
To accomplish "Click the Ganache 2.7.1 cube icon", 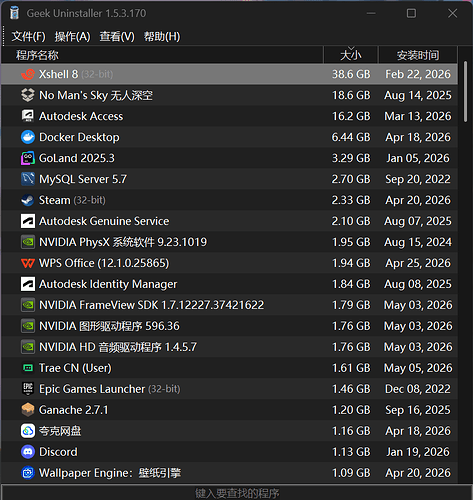I will click(28, 410).
